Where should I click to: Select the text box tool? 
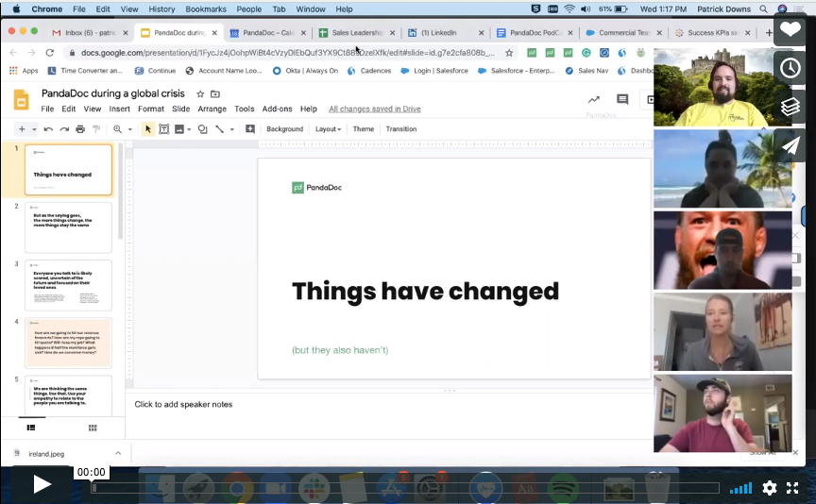tap(164, 129)
